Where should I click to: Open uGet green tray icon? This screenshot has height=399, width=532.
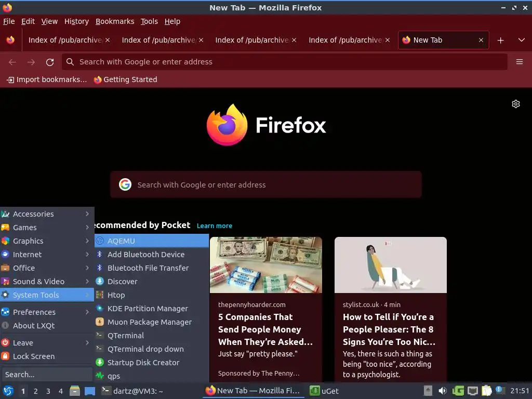tap(458, 391)
